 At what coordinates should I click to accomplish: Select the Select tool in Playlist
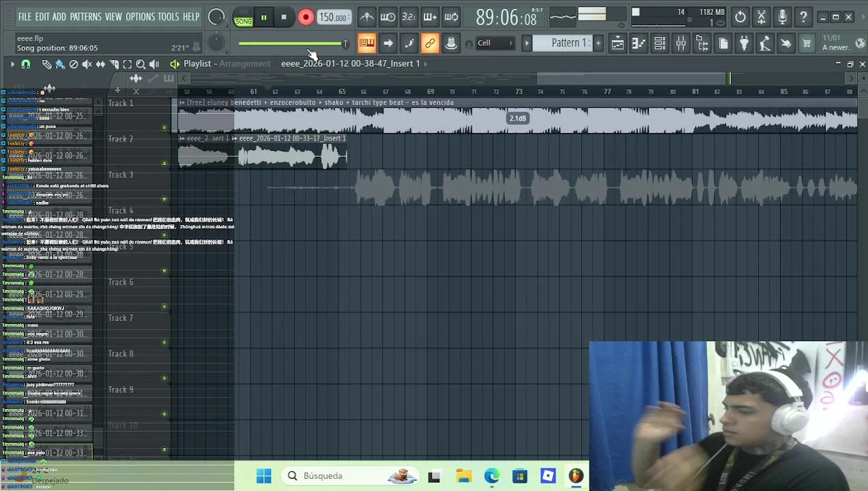click(x=127, y=64)
